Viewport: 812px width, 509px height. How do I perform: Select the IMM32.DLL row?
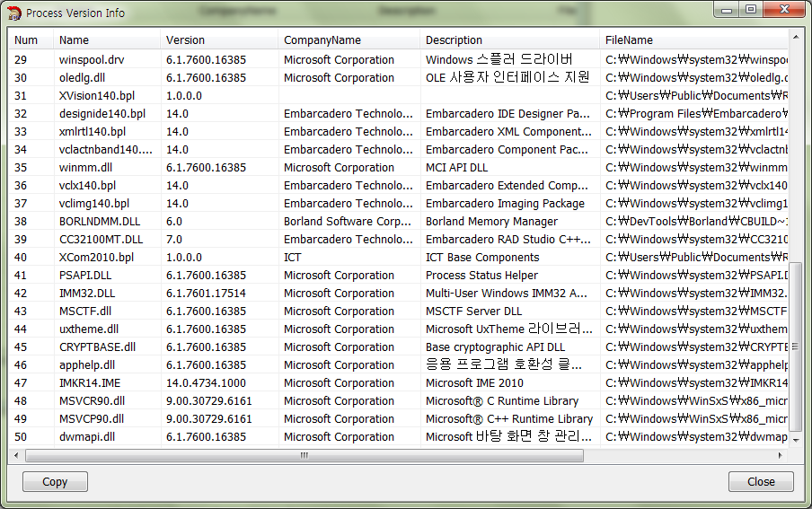tap(399, 293)
